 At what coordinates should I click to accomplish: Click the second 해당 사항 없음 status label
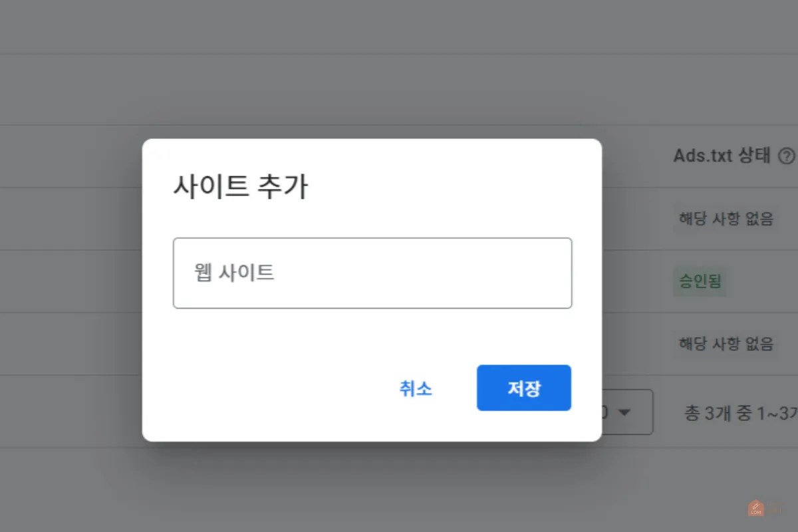726,344
